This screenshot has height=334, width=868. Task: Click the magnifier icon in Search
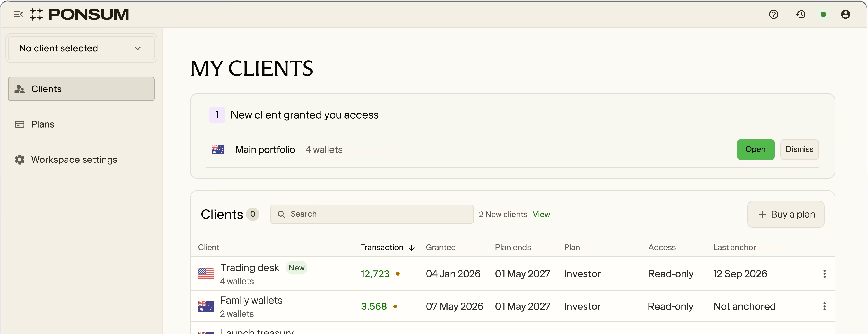pyautogui.click(x=281, y=214)
